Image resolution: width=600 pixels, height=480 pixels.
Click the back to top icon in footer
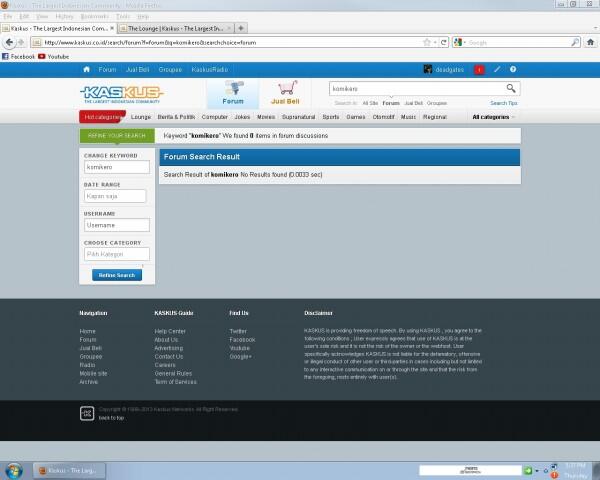point(87,413)
